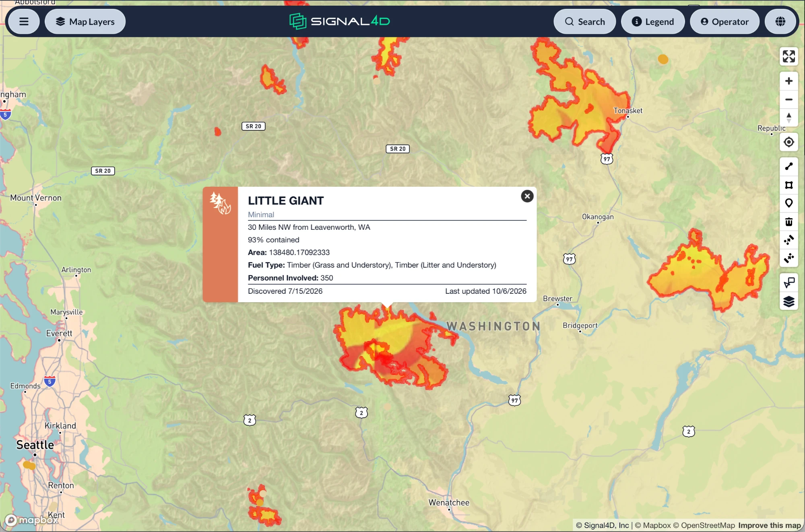Zoom out of the map
This screenshot has width=805, height=532.
(x=788, y=99)
